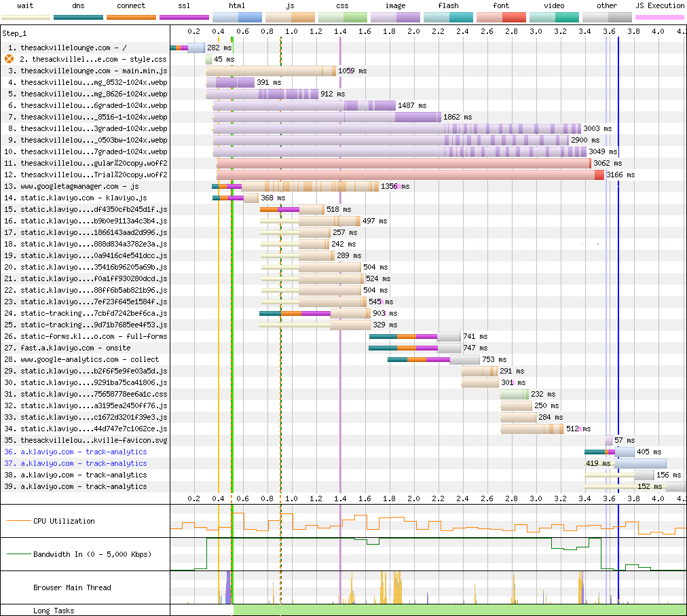Viewport: 687px width, 616px height.
Task: Open request 37 a.klaviyo.com track-analytics link
Action: (75, 463)
